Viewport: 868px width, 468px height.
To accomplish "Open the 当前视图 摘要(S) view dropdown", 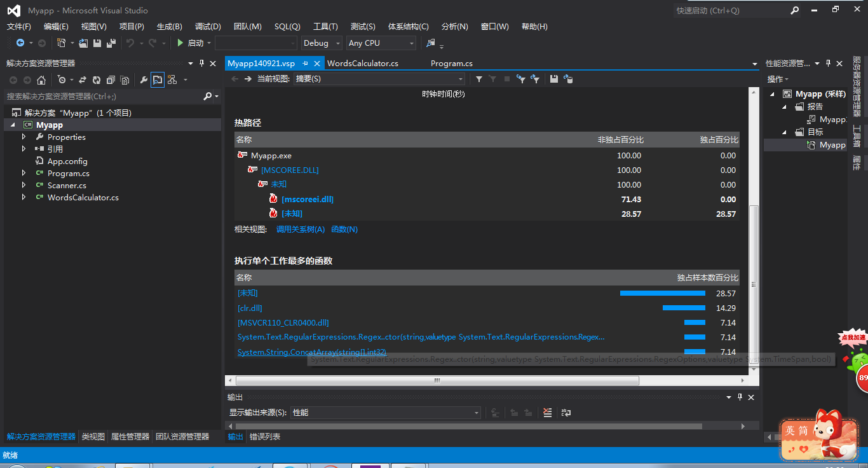I will tap(379, 79).
